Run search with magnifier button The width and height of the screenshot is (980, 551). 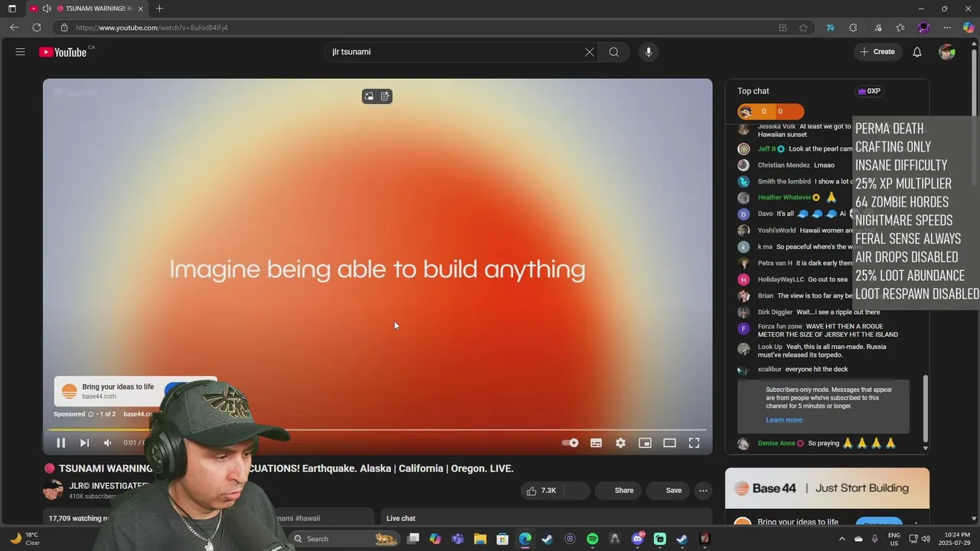614,52
